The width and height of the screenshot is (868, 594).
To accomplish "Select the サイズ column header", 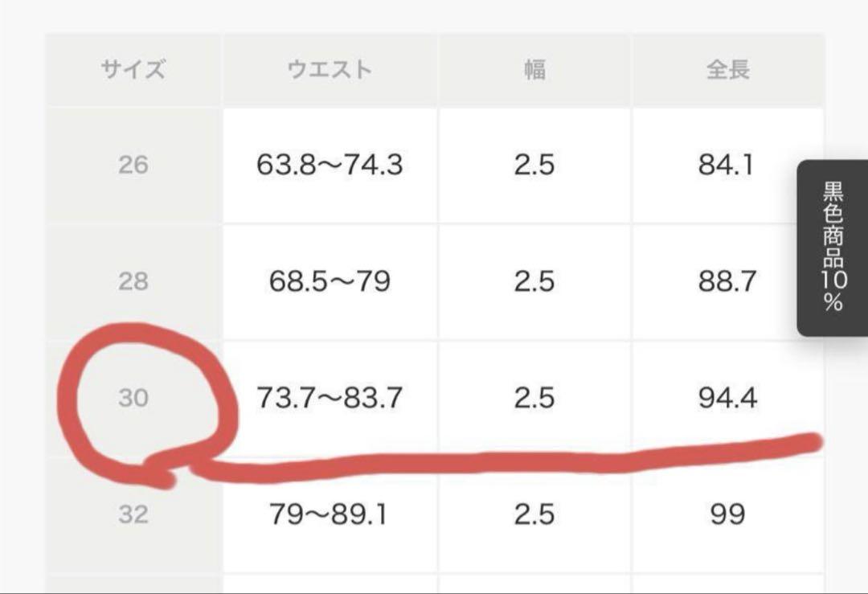I will click(133, 70).
